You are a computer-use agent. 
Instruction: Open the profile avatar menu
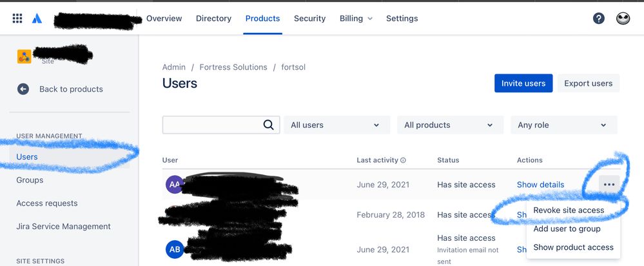[623, 19]
